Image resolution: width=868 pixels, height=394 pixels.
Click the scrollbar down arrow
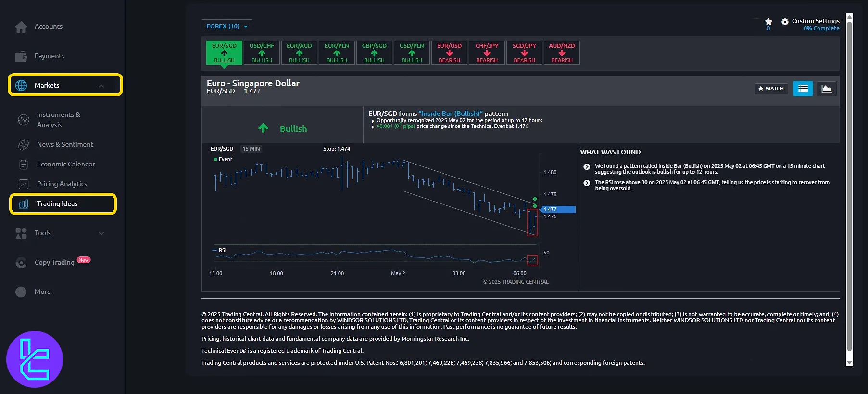point(849,363)
